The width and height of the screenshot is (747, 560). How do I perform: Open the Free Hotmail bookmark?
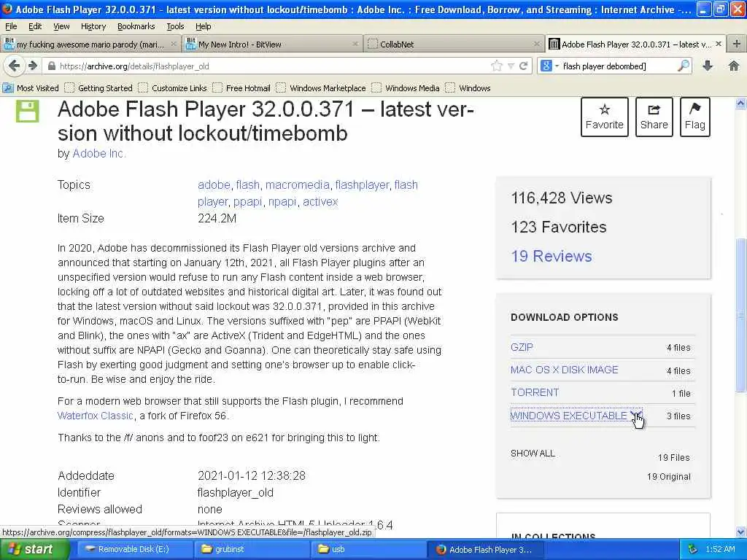pos(242,88)
